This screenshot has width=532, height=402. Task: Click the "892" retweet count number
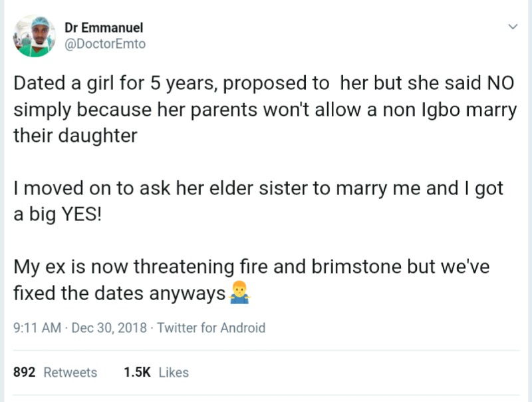click(25, 373)
